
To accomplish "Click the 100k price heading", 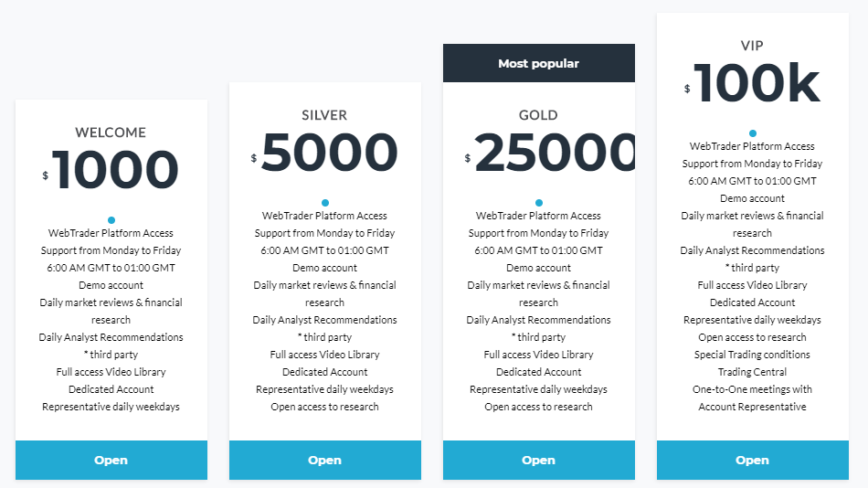I will click(752, 83).
